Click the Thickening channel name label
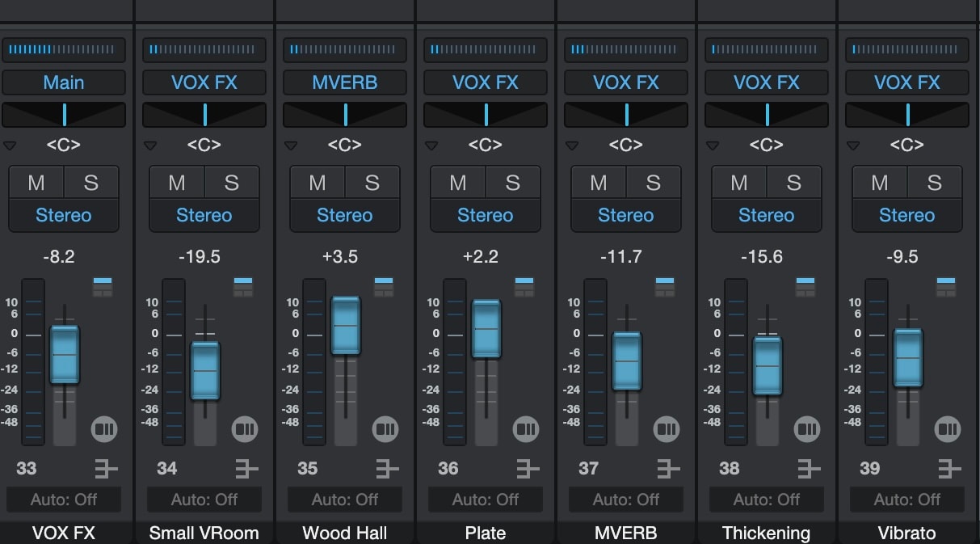The width and height of the screenshot is (980, 544). point(767,533)
